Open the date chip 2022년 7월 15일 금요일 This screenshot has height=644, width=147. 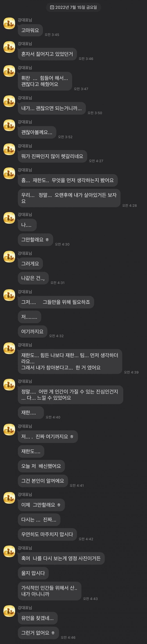73,7
